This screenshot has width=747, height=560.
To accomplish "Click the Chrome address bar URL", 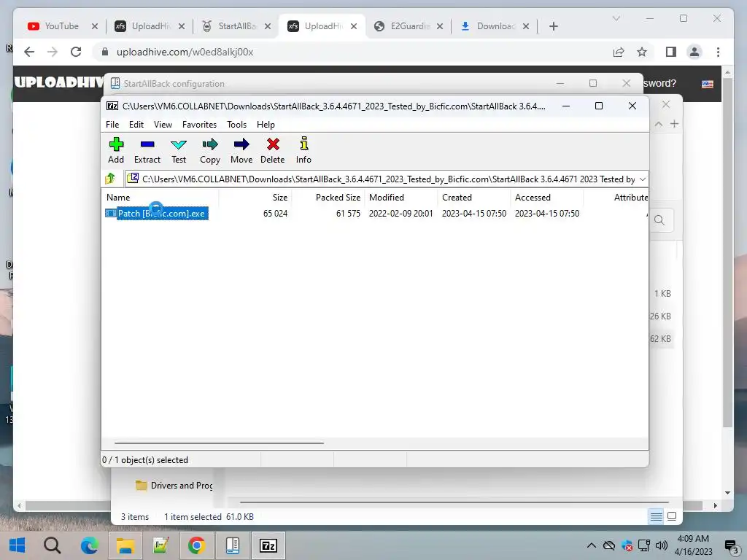I will pos(185,52).
